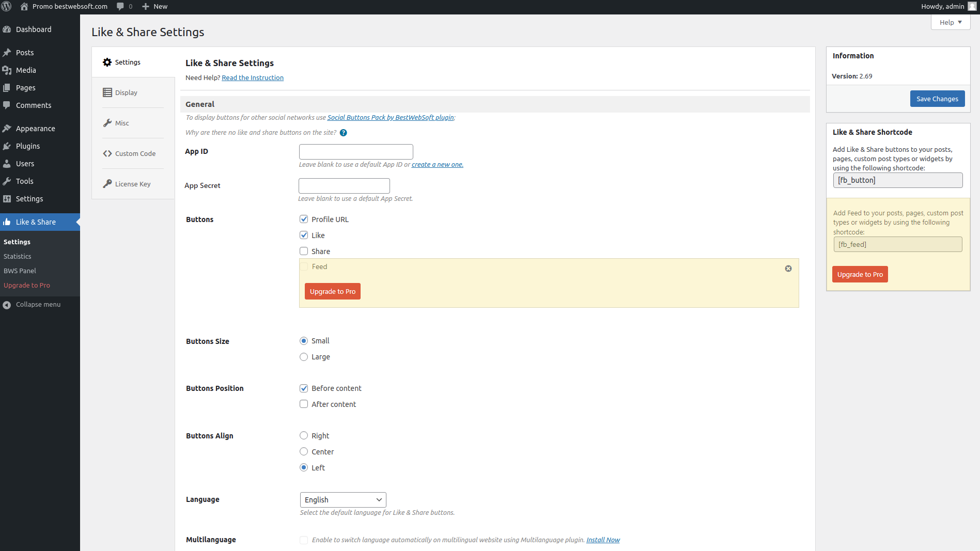Click the gear icon on Settings tab

click(107, 62)
